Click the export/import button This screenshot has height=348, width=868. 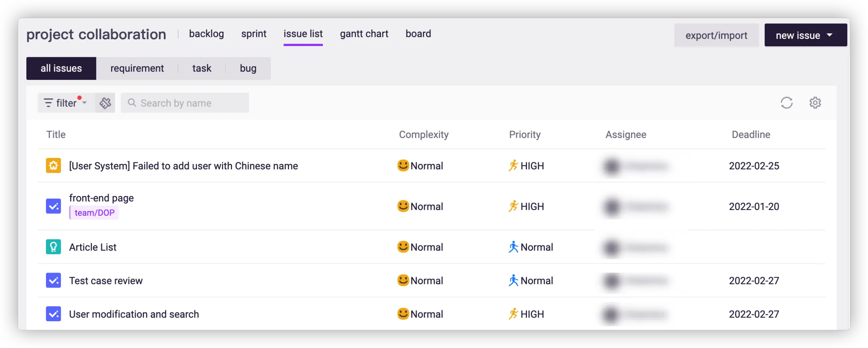tap(716, 35)
